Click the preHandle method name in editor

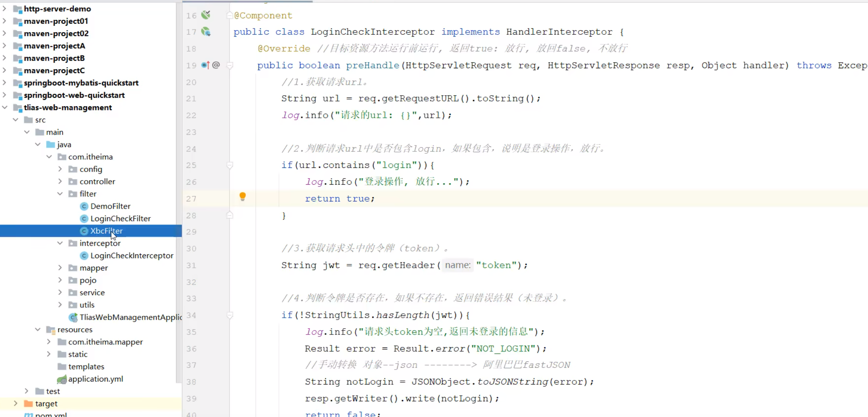(x=372, y=65)
